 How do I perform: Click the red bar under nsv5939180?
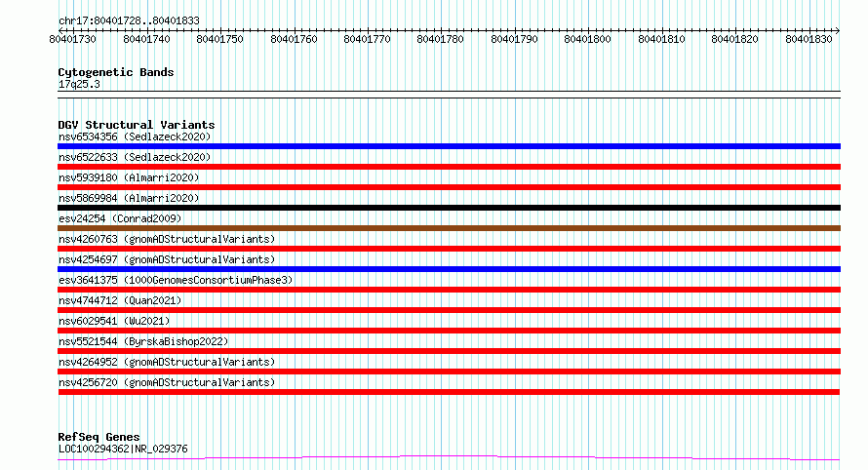coord(449,187)
